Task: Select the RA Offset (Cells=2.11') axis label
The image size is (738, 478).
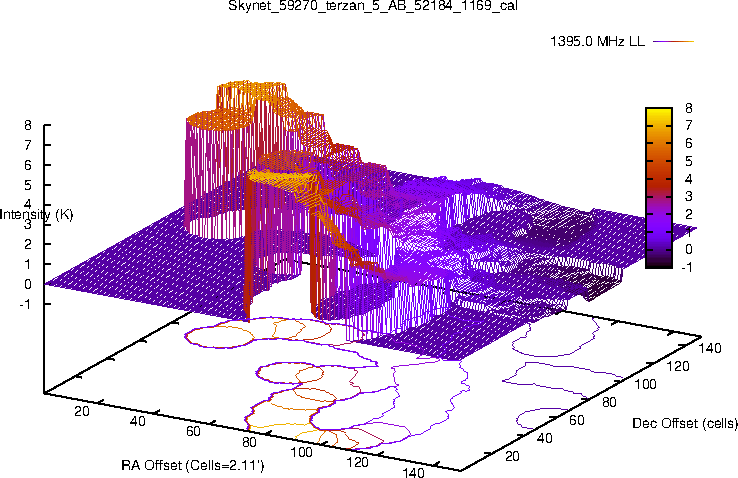Action: coord(193,465)
